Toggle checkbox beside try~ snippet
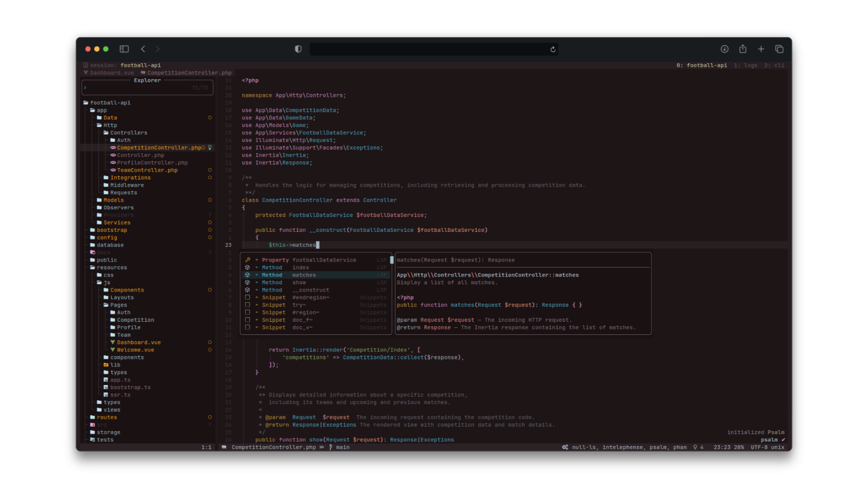868x488 pixels. coord(247,305)
